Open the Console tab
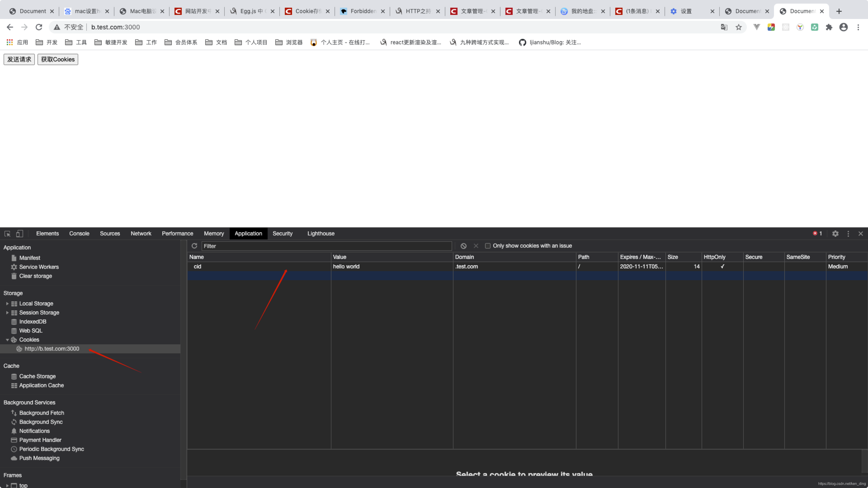Viewport: 868px width, 488px height. (79, 233)
